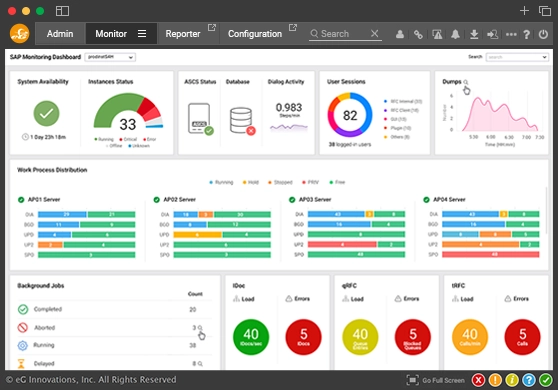Click the orange major alarm status icon
The width and height of the screenshot is (558, 390).
(495, 380)
